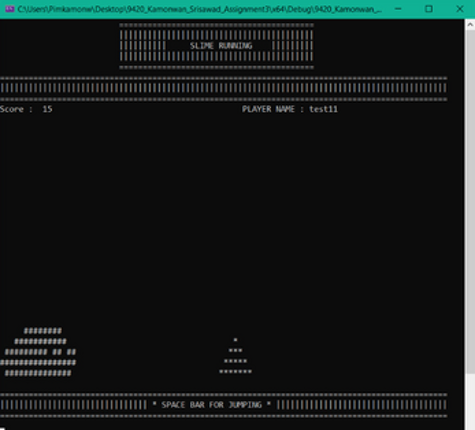Viewport: 475px width, 430px height.
Task: Click the vertical scrollbar thumb
Action: click(470, 202)
